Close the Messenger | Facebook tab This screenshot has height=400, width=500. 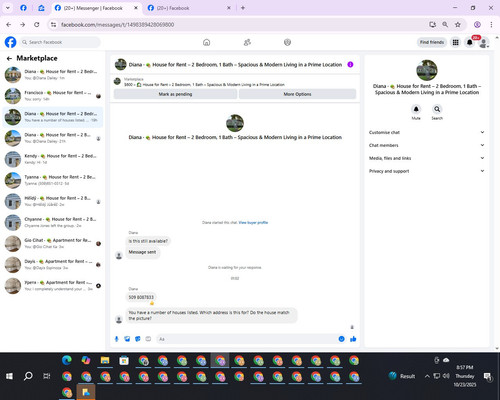pyautogui.click(x=136, y=8)
